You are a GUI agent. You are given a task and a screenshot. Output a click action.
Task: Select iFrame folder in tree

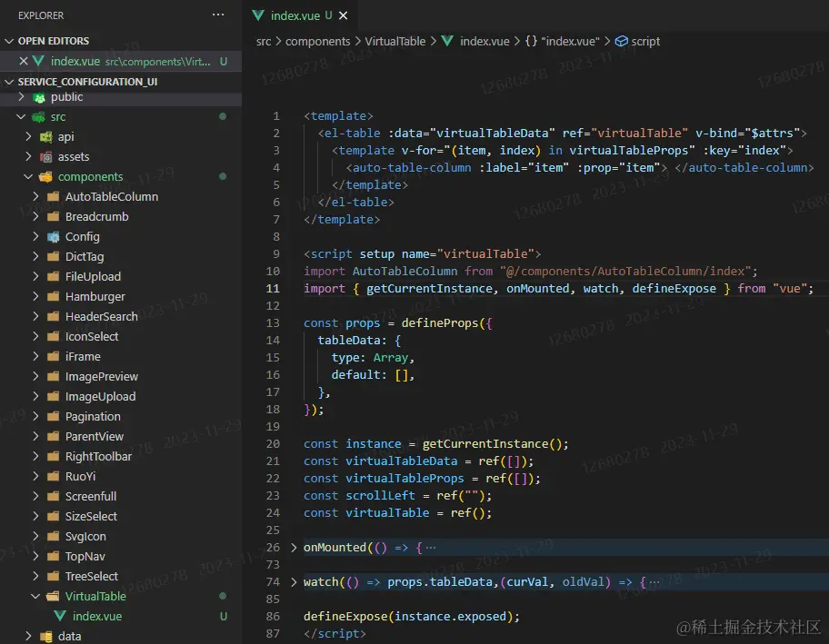coord(121,357)
